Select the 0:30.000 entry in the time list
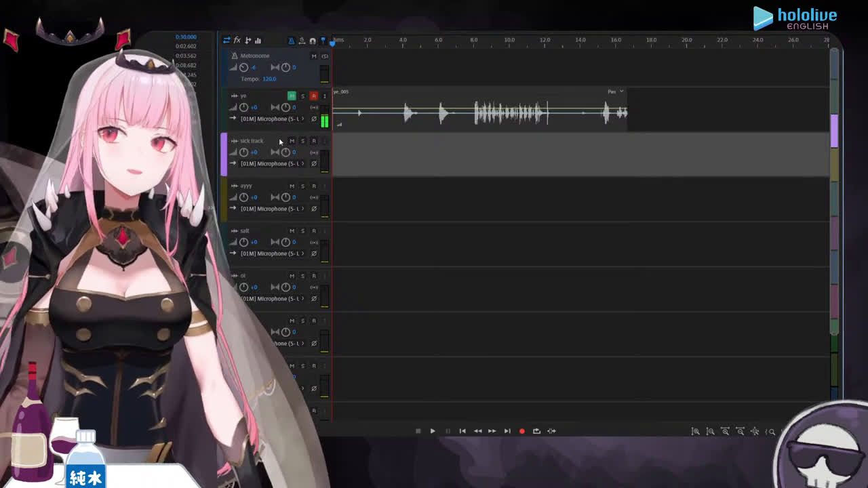This screenshot has height=488, width=868. click(186, 37)
